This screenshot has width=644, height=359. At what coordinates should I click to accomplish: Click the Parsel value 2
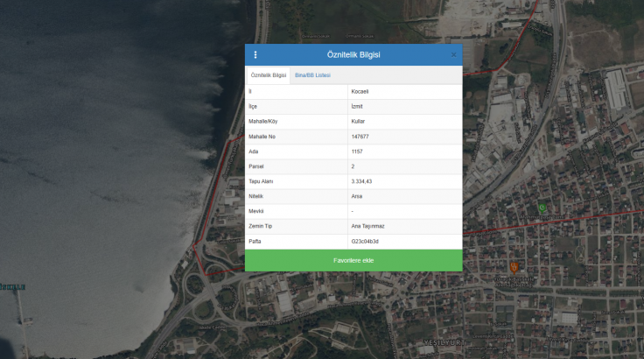[353, 166]
